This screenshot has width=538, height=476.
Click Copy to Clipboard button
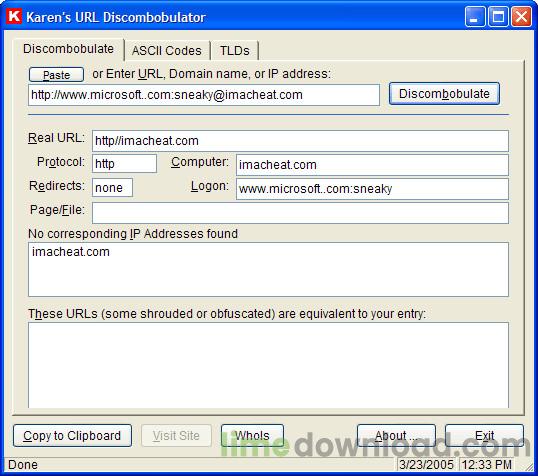(x=72, y=436)
